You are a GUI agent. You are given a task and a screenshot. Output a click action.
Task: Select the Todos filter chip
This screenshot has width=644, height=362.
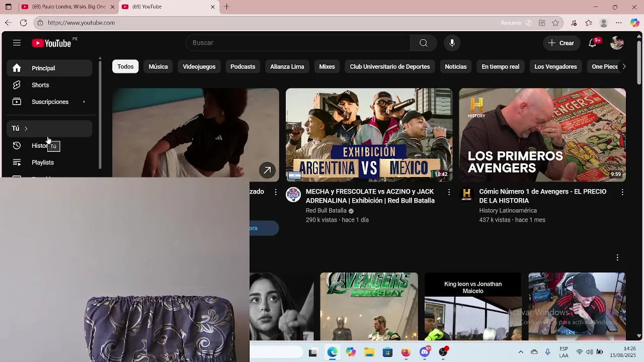[125, 66]
